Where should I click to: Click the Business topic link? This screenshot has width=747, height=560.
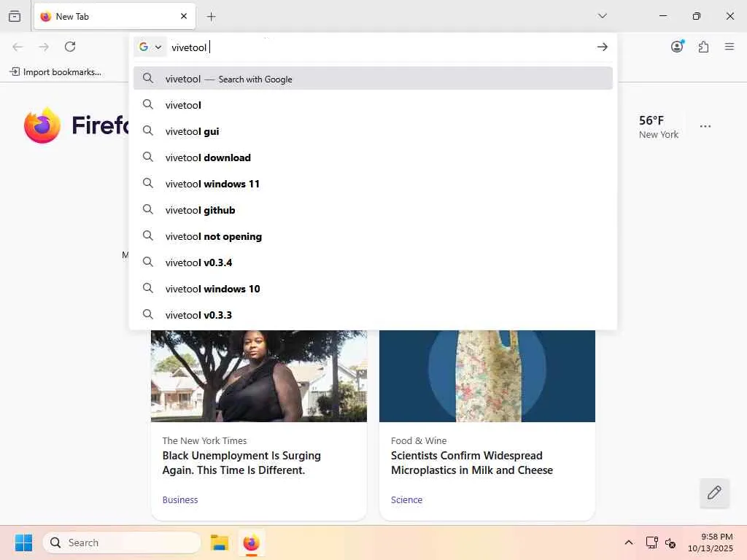[x=180, y=499]
